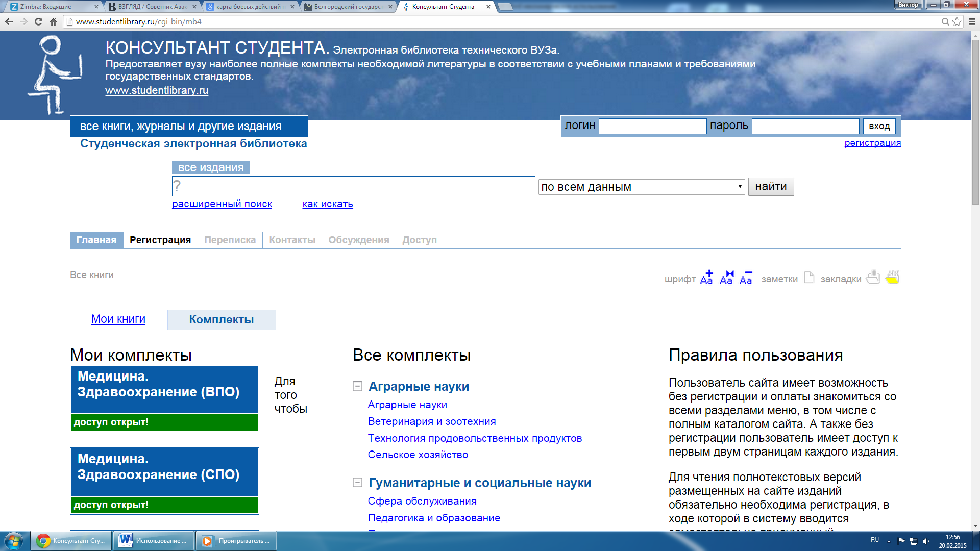Close the Zimbra Входящие tab
Viewport: 980px width, 551px height.
(96, 7)
